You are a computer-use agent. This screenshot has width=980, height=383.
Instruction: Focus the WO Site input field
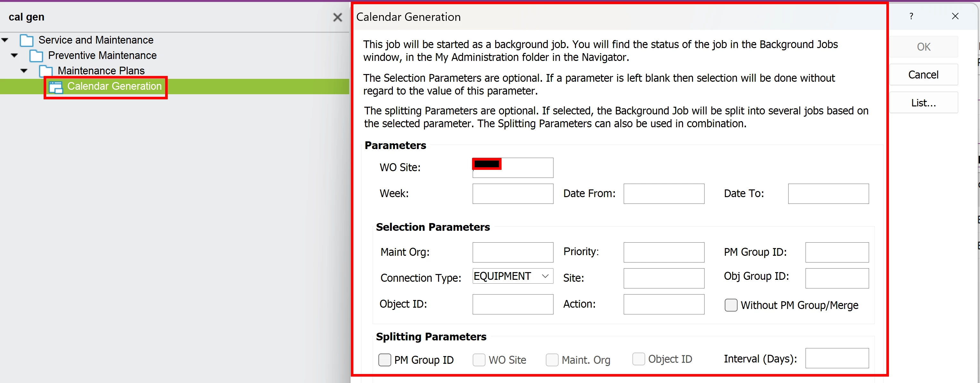tap(513, 168)
